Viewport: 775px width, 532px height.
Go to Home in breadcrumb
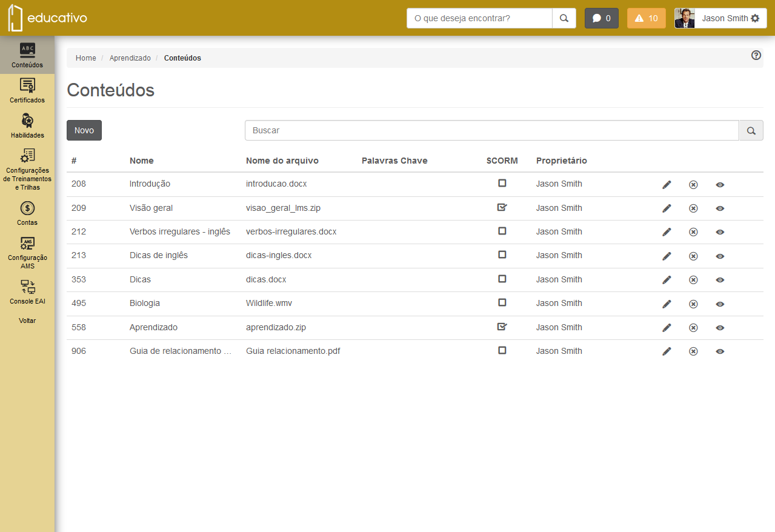(x=86, y=58)
